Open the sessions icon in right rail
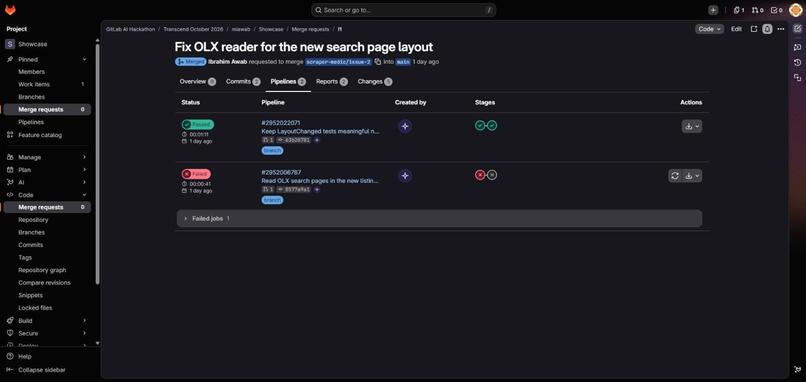 click(x=797, y=78)
